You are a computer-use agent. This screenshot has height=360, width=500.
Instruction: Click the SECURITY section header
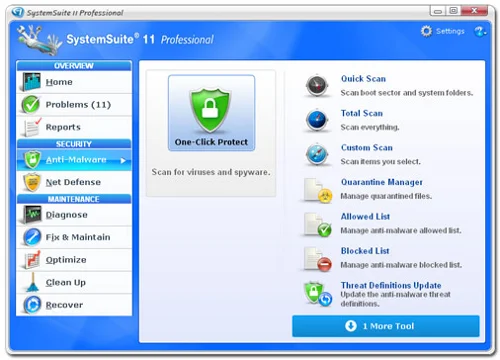[x=74, y=144]
